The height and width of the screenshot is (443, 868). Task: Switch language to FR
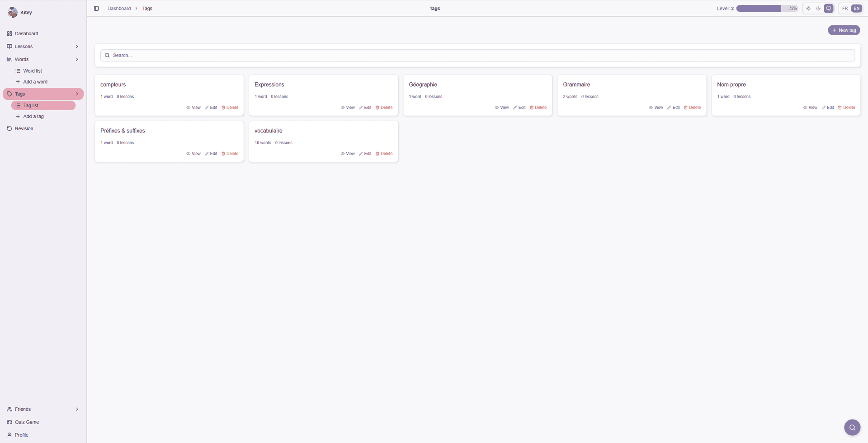[x=845, y=9]
